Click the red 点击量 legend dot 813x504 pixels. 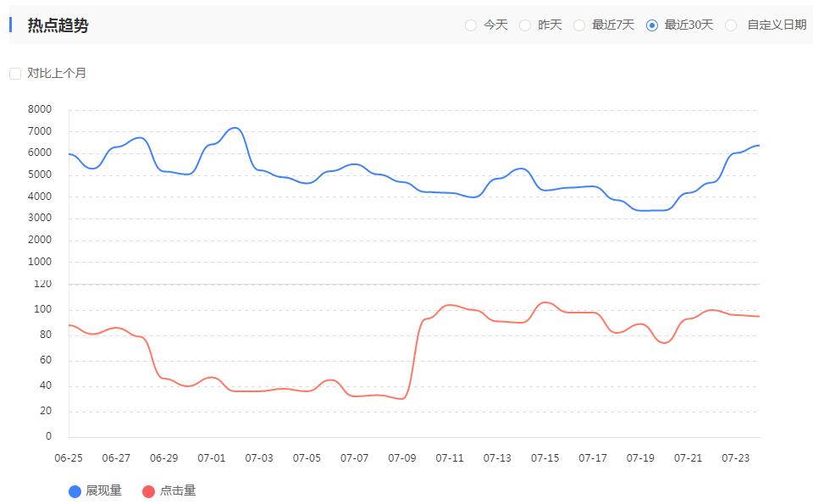coord(149,491)
